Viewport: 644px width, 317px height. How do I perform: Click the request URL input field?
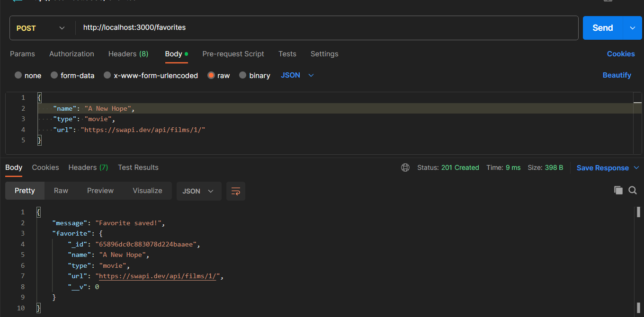coord(327,28)
